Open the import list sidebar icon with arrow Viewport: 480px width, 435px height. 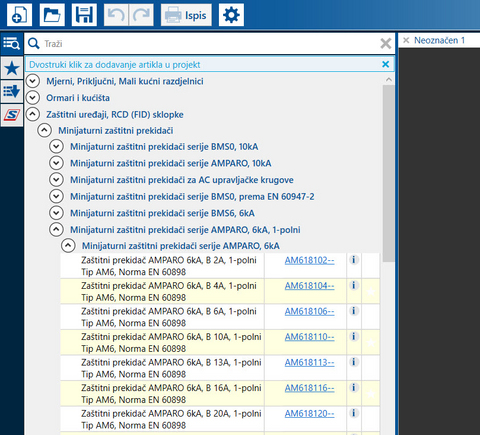pos(12,91)
